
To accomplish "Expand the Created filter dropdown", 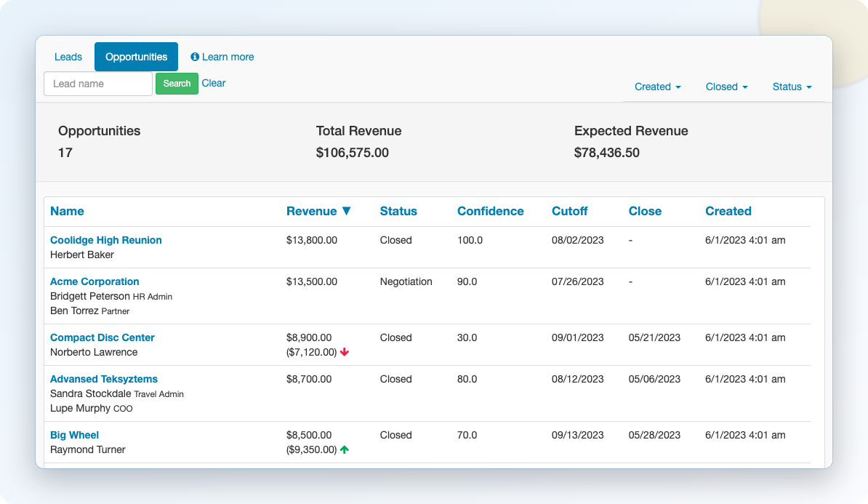I will [658, 87].
